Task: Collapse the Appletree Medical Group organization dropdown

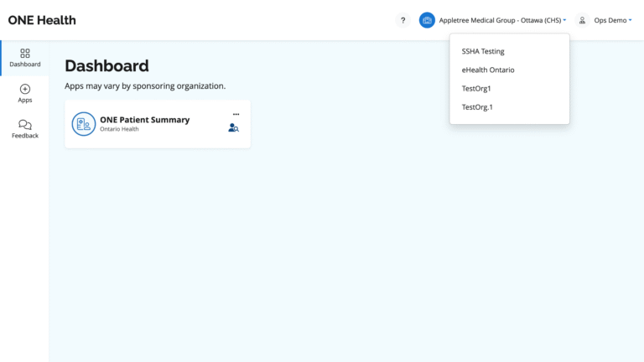Action: (502, 20)
